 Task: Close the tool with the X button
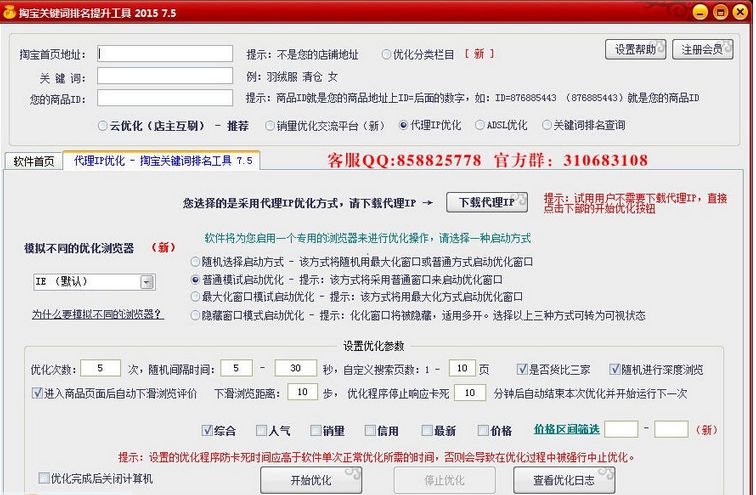740,12
